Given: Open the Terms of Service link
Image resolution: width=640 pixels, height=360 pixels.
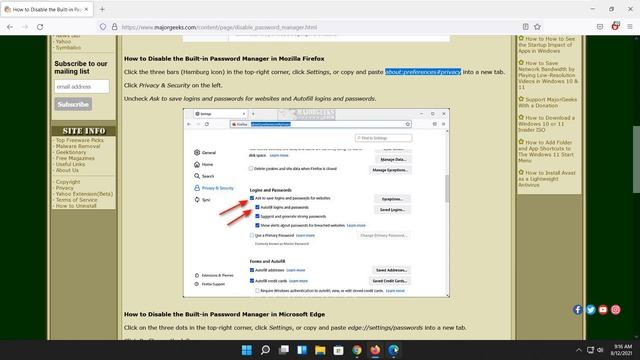Looking at the screenshot, I should (76, 200).
